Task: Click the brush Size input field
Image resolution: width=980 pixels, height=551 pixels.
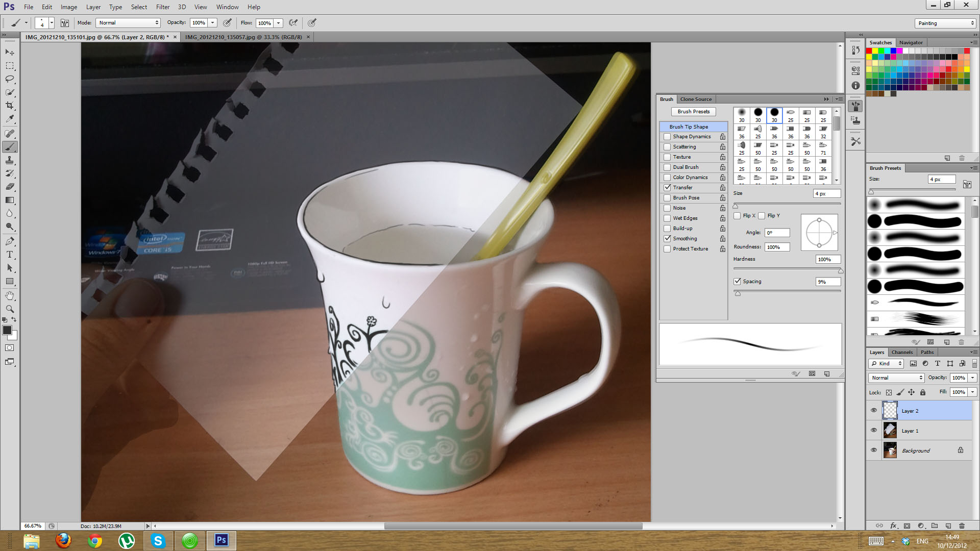Action: 826,194
